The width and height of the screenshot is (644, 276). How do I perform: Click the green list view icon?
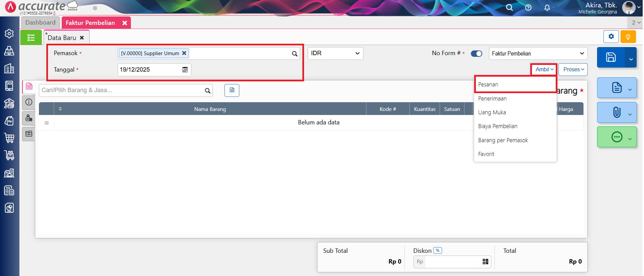[x=31, y=37]
